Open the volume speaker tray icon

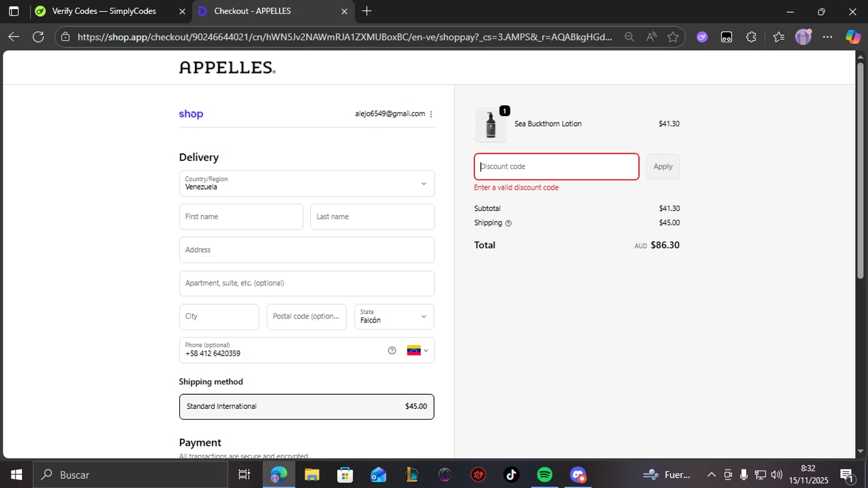(x=777, y=475)
